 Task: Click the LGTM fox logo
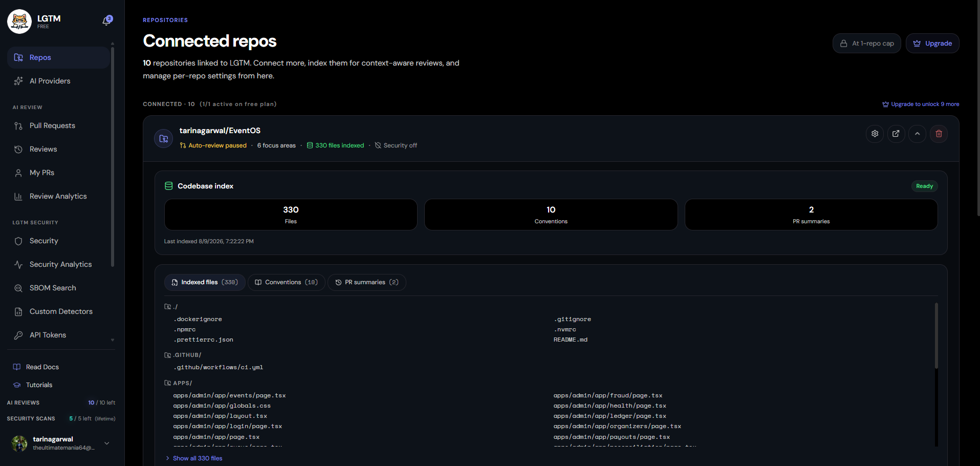(19, 22)
